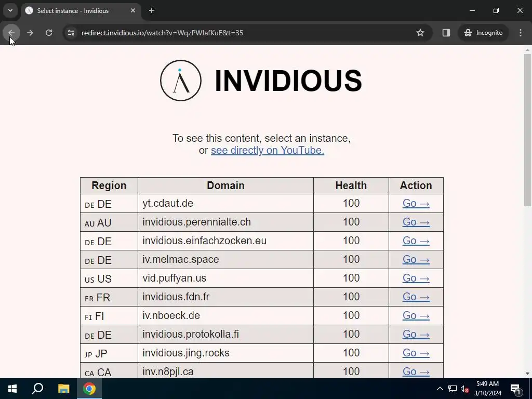Go to iv.nboeck.de instance
Image resolution: width=532 pixels, height=399 pixels.
click(x=416, y=315)
